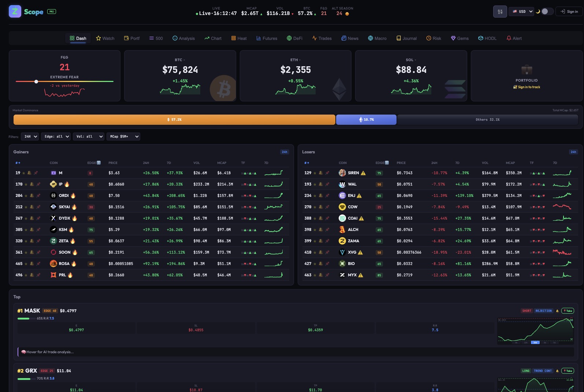Select the 12h range on MASK chart
The image size is (584, 392).
[526, 343]
